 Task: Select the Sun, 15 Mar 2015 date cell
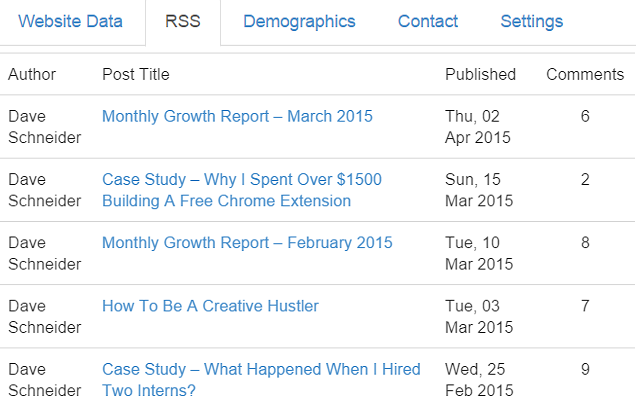coord(478,190)
